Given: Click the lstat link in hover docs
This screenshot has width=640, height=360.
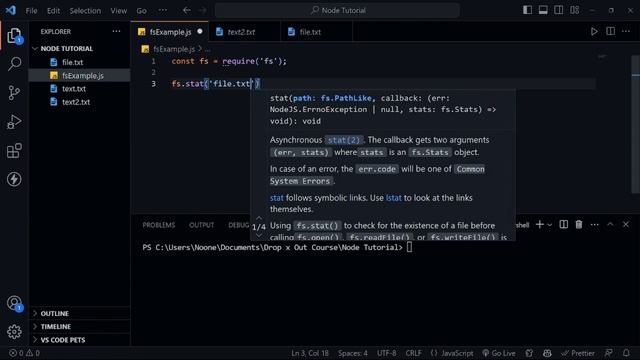Looking at the screenshot, I should [x=393, y=198].
